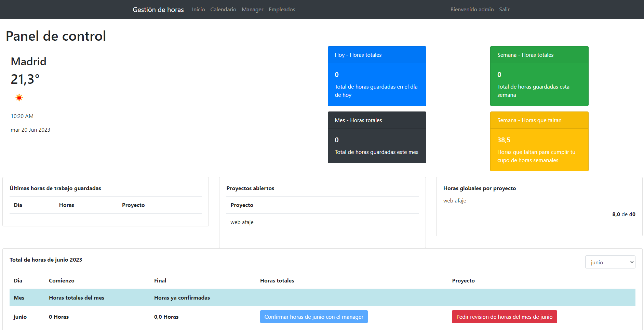Click the Final column header
This screenshot has width=644, height=330.
point(160,281)
